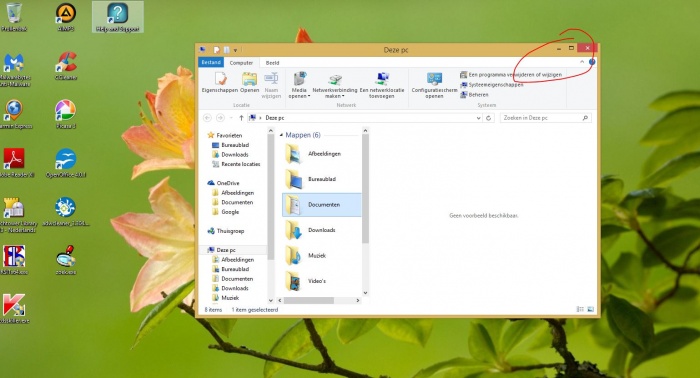Screen dimensions: 700x378
Task: Select Bureaublad folder in Mappen
Action: [x=321, y=179]
